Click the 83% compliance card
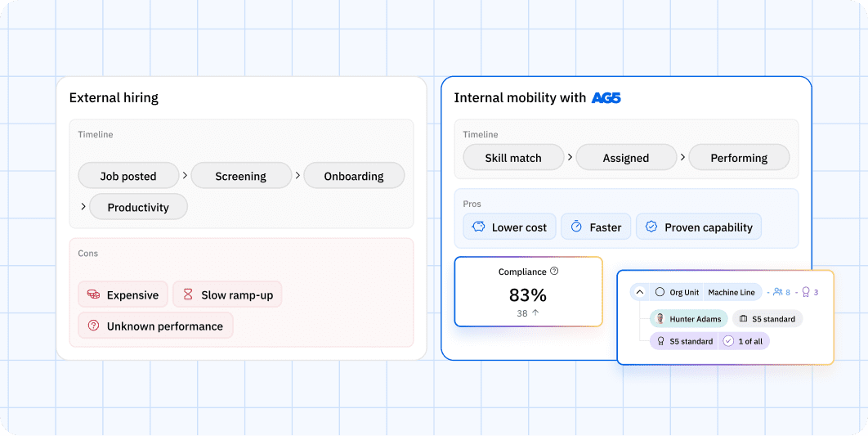 pyautogui.click(x=528, y=291)
